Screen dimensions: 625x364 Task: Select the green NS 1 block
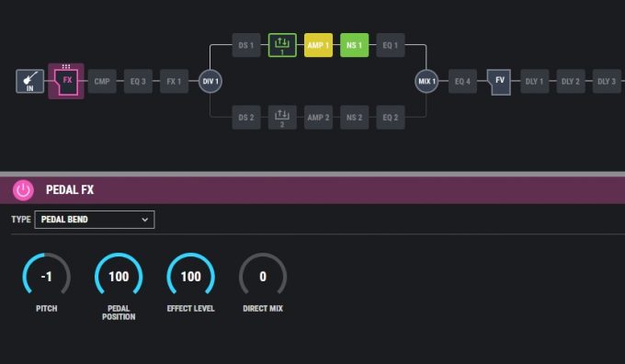coord(355,45)
